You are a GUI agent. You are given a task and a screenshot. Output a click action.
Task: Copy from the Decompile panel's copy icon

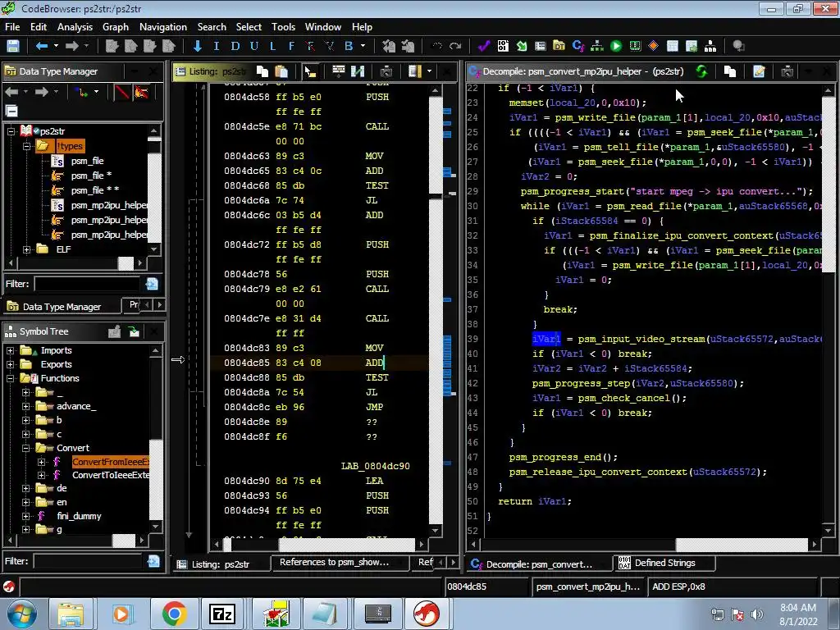point(730,71)
